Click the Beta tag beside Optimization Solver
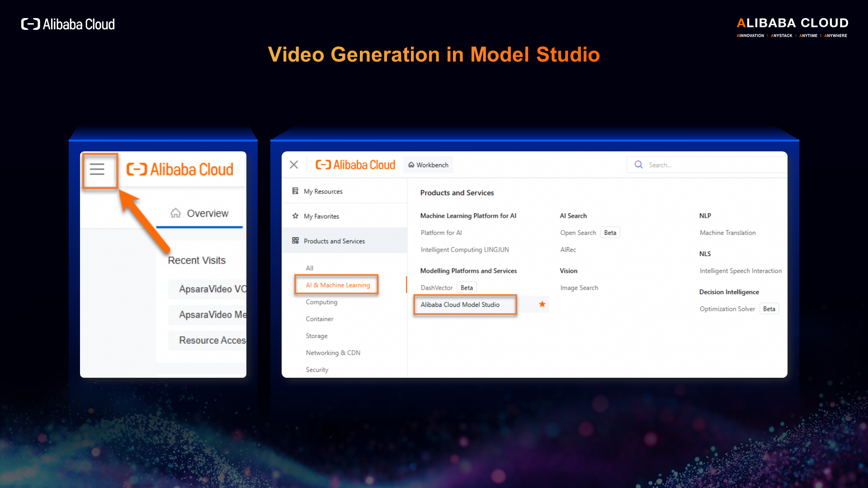The image size is (868, 488). pos(769,309)
